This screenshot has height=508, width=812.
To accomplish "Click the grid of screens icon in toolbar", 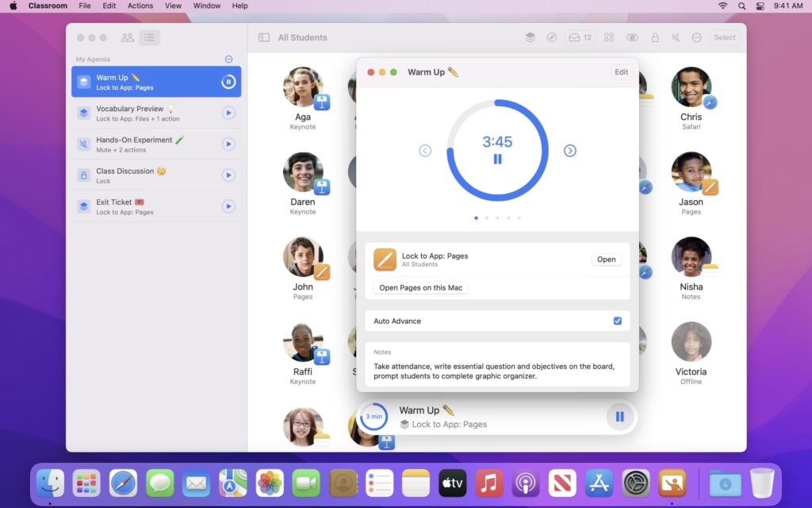I will (609, 37).
